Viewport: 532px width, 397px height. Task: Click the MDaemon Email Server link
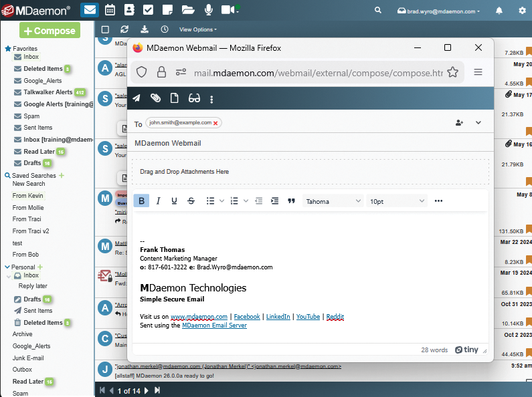(214, 325)
